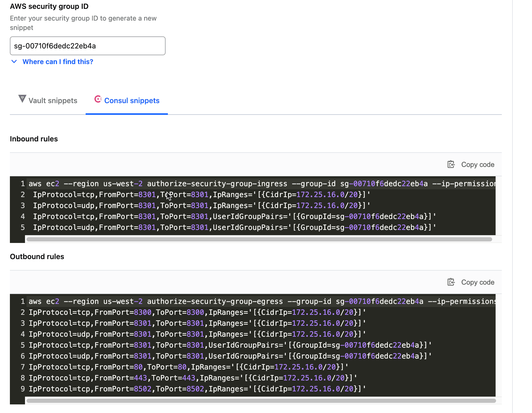
Task: Click outbound line 5 tcp UserIdGroupPairs rule
Action: click(230, 345)
